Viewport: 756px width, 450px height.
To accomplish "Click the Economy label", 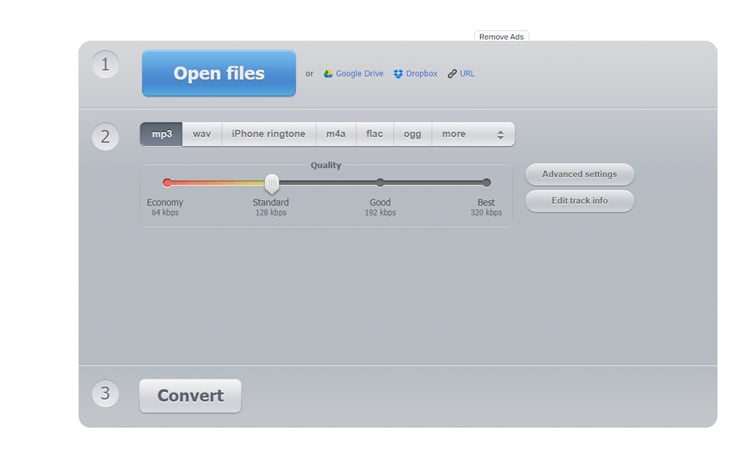I will pos(165,203).
